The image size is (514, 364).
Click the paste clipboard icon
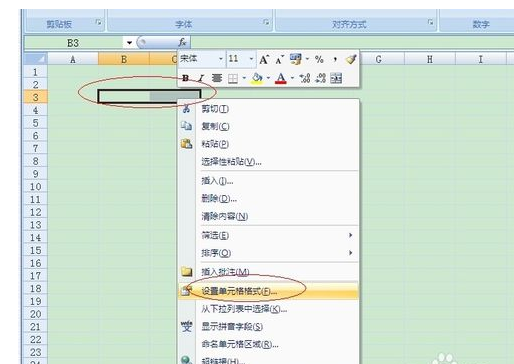pos(186,144)
